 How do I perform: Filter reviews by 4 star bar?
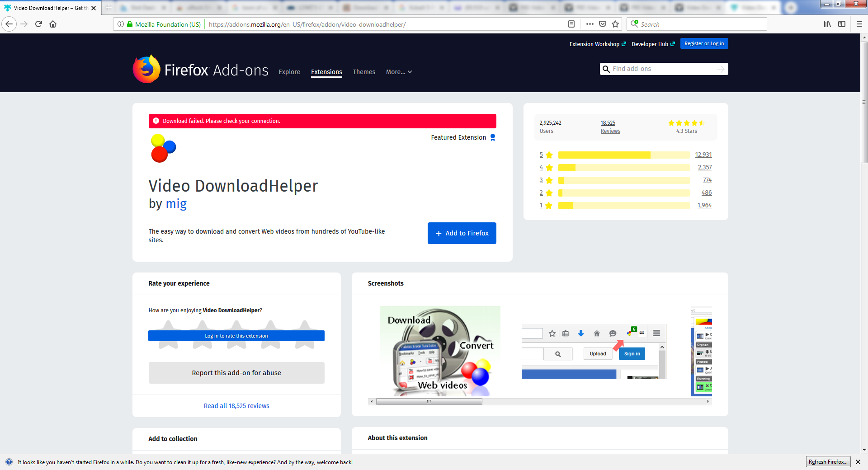(x=624, y=168)
